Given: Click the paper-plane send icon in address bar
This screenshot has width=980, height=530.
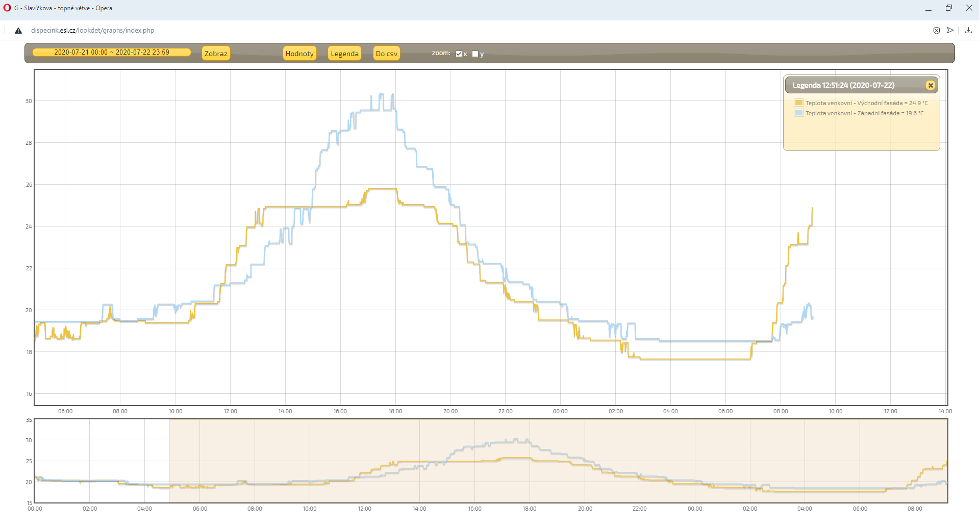Looking at the screenshot, I should click(x=950, y=31).
